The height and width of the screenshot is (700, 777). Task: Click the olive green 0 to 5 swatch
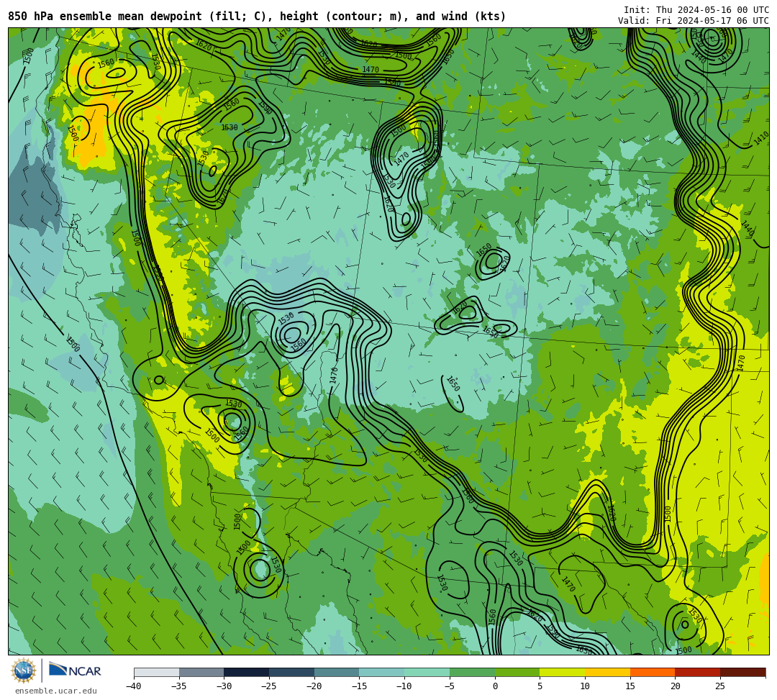(517, 672)
